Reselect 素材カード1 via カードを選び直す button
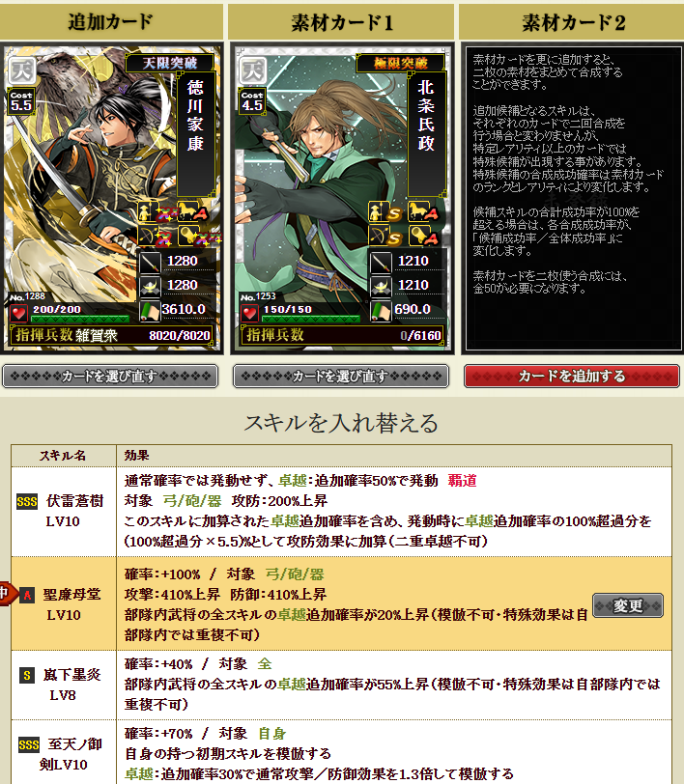The image size is (684, 784). click(x=341, y=376)
